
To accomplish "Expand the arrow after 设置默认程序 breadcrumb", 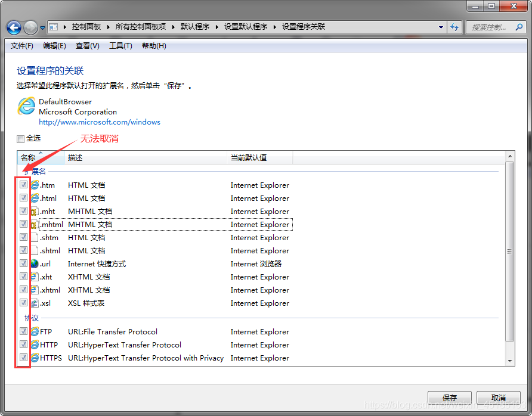I will tap(274, 27).
